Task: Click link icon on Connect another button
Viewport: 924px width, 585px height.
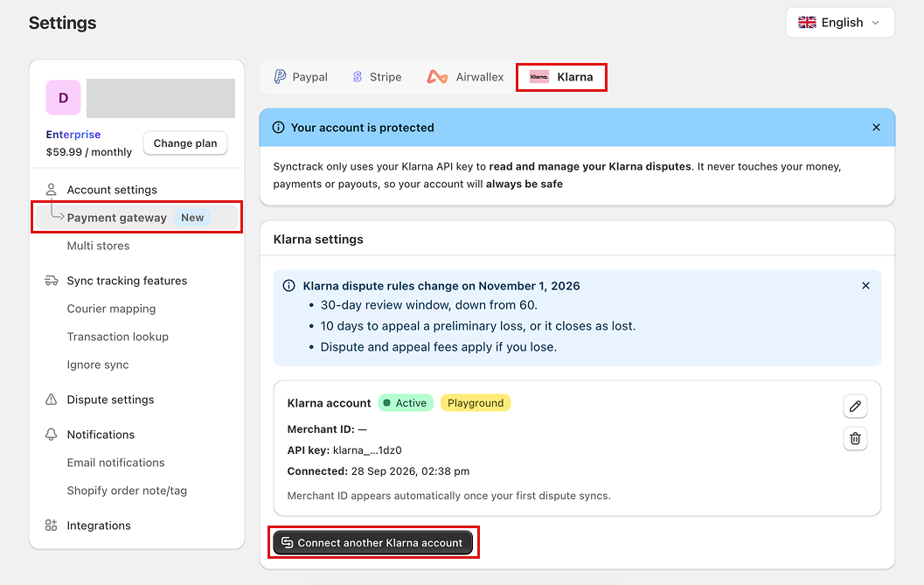Action: click(287, 542)
